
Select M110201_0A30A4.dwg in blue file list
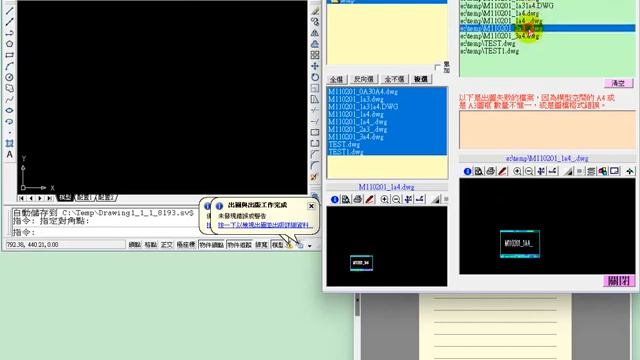pos(363,92)
